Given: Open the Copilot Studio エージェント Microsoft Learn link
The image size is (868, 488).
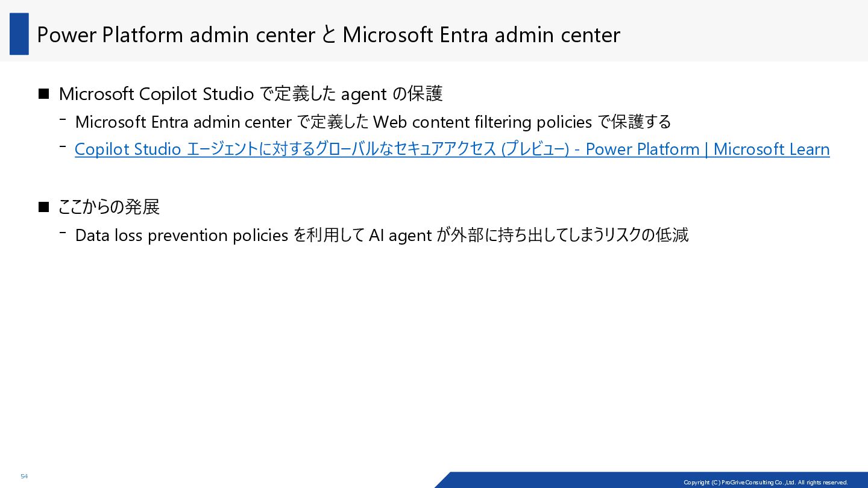Looking at the screenshot, I should (452, 149).
